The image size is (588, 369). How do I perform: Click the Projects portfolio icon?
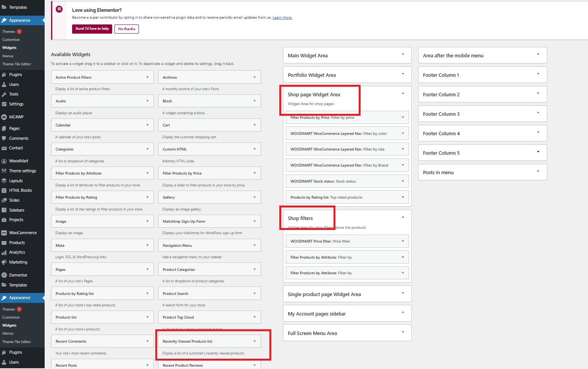[4, 220]
